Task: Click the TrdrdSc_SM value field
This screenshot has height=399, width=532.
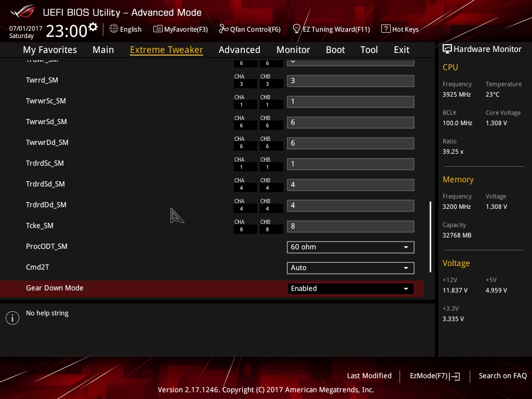Action: click(x=351, y=164)
